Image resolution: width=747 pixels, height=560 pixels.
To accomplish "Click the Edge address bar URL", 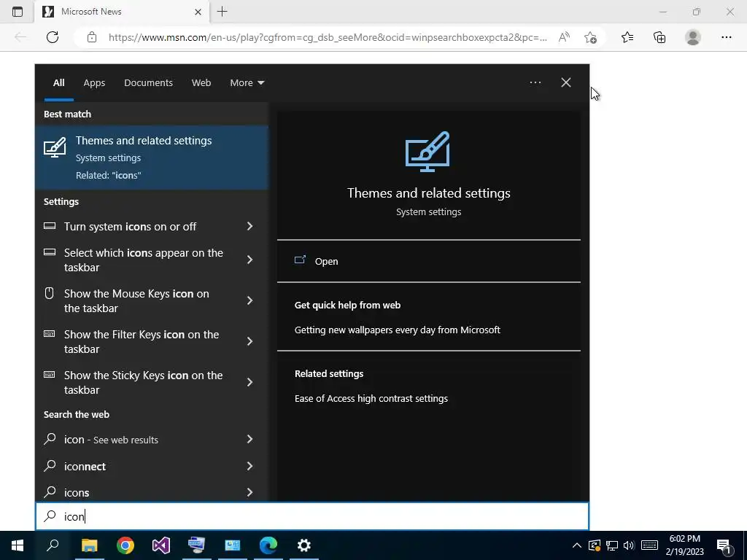I will click(x=328, y=37).
